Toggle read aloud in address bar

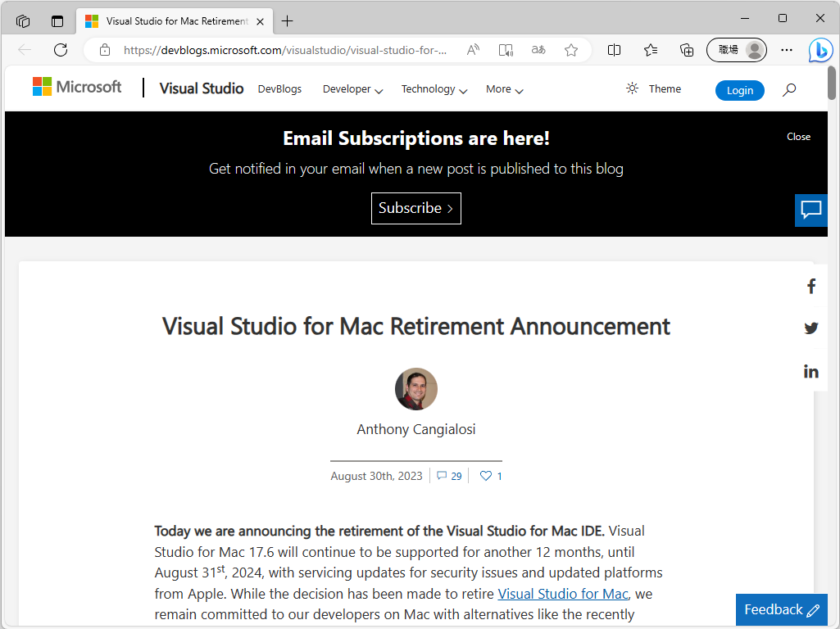(473, 50)
